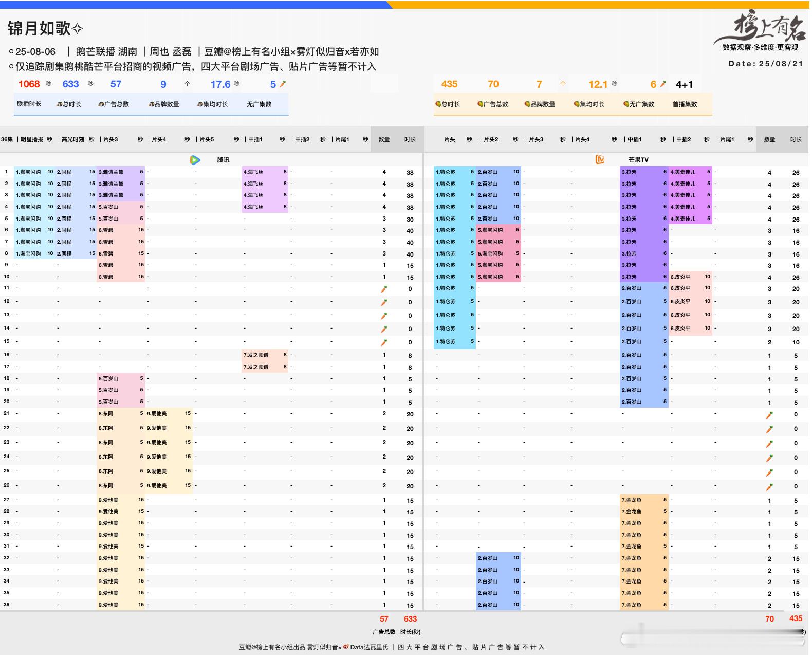Image resolution: width=812 pixels, height=655 pixels.
Task: Click carrot icon in Mango row 24
Action: pos(769,458)
